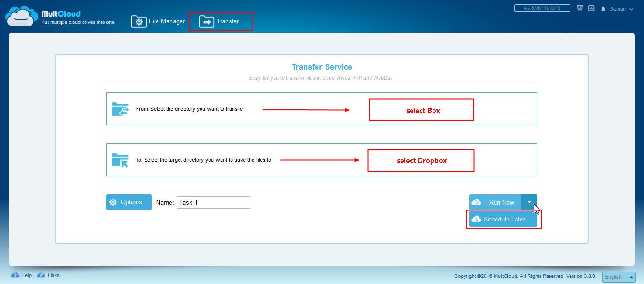Open the Help link
The width and height of the screenshot is (644, 284).
(x=26, y=275)
